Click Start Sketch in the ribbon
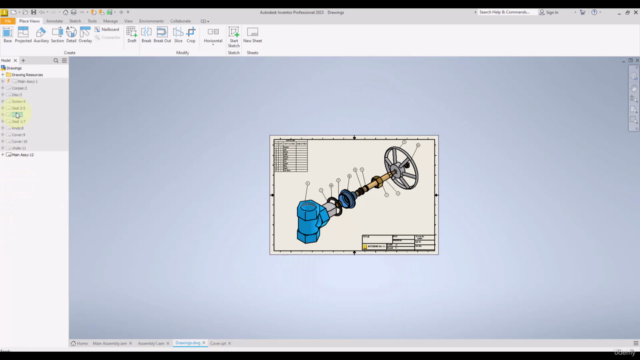Image resolution: width=640 pixels, height=360 pixels. 233,37
